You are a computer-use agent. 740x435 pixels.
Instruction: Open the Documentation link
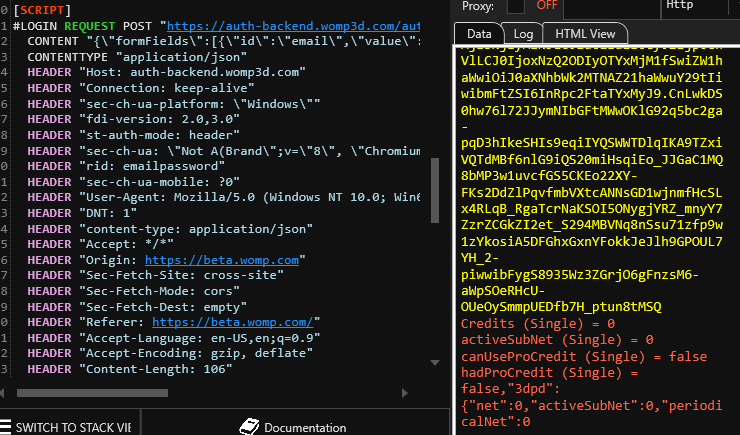coord(305,427)
